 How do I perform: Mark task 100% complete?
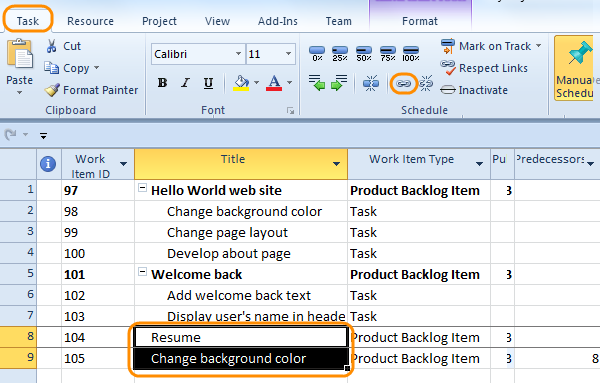click(x=411, y=54)
